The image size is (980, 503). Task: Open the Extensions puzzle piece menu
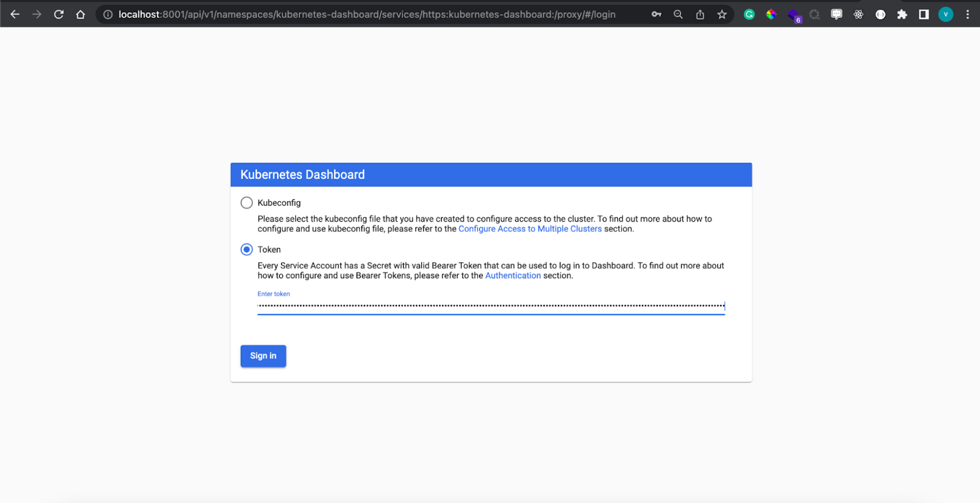tap(902, 14)
